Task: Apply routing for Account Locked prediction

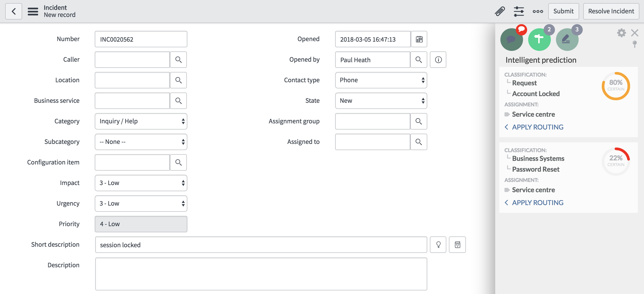Action: [x=537, y=127]
